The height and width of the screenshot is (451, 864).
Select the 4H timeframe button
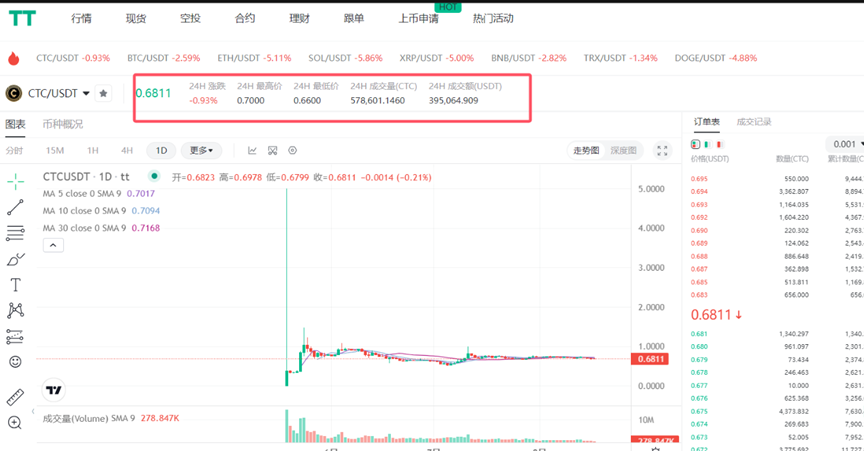(x=127, y=151)
